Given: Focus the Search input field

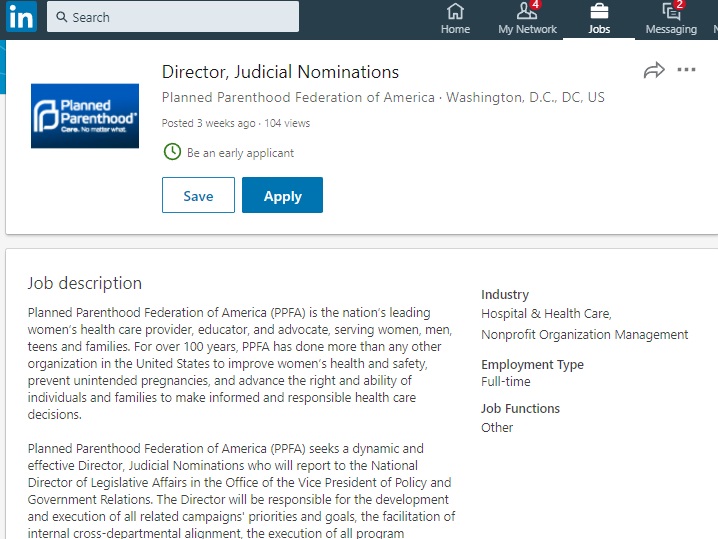Looking at the screenshot, I should 173,17.
